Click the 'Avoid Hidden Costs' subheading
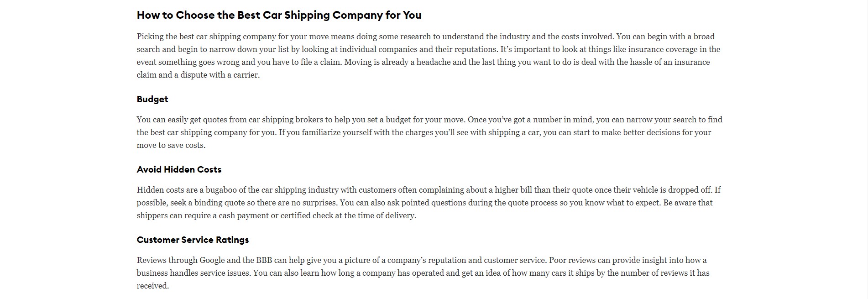The width and height of the screenshot is (868, 299). (179, 169)
